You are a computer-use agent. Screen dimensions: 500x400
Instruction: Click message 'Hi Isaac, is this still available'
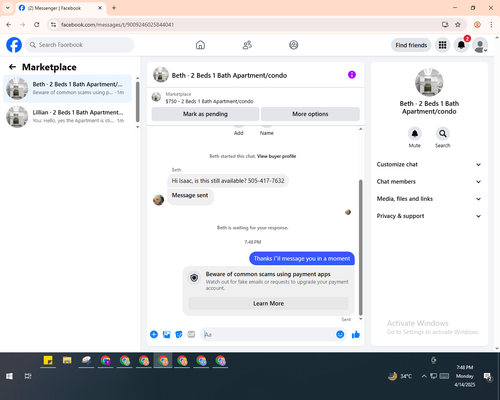click(228, 181)
